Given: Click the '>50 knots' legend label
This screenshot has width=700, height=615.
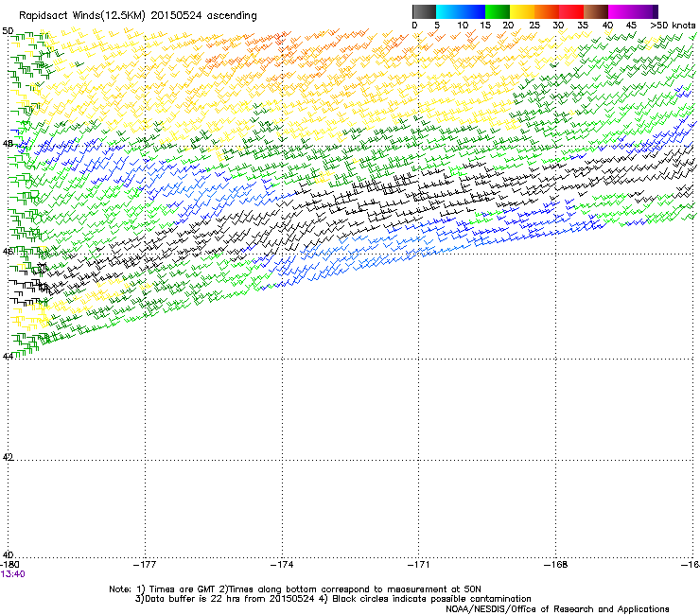Looking at the screenshot, I should coord(673,26).
